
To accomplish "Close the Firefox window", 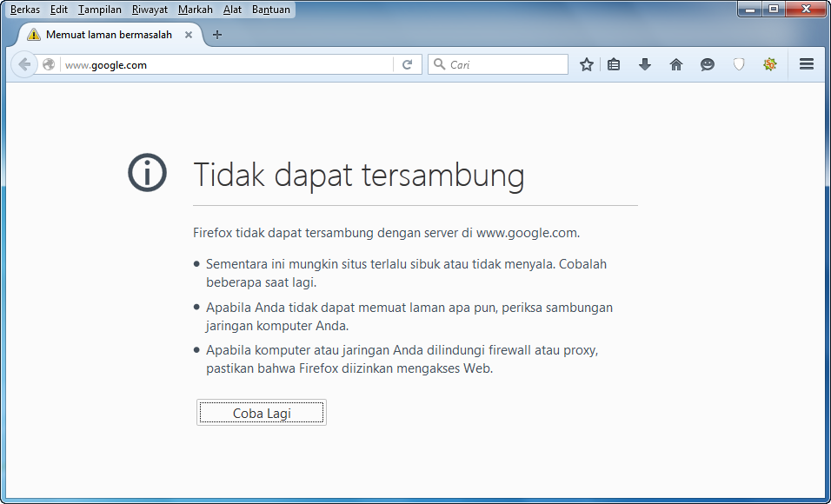I will (x=806, y=9).
